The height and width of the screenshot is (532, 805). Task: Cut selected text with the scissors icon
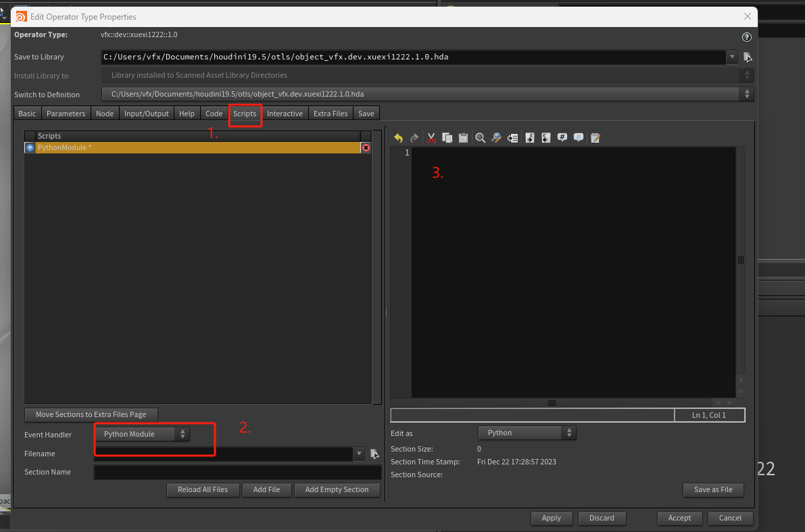coord(431,138)
